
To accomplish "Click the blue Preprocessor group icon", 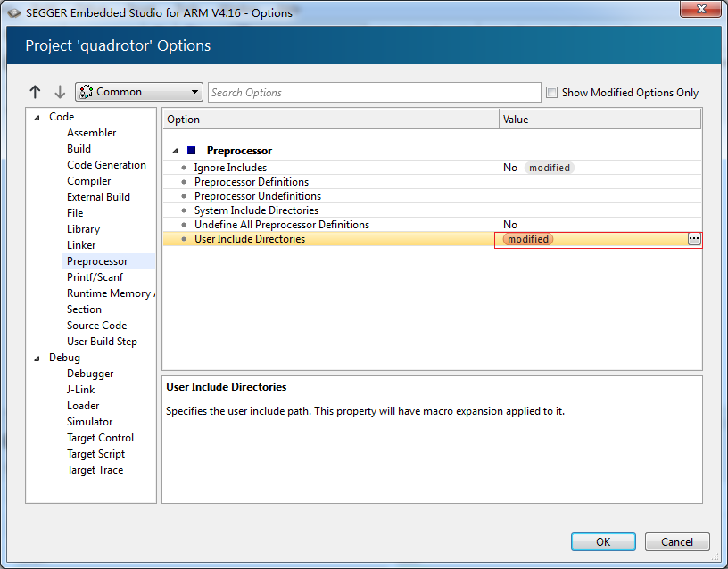I will pyautogui.click(x=191, y=151).
